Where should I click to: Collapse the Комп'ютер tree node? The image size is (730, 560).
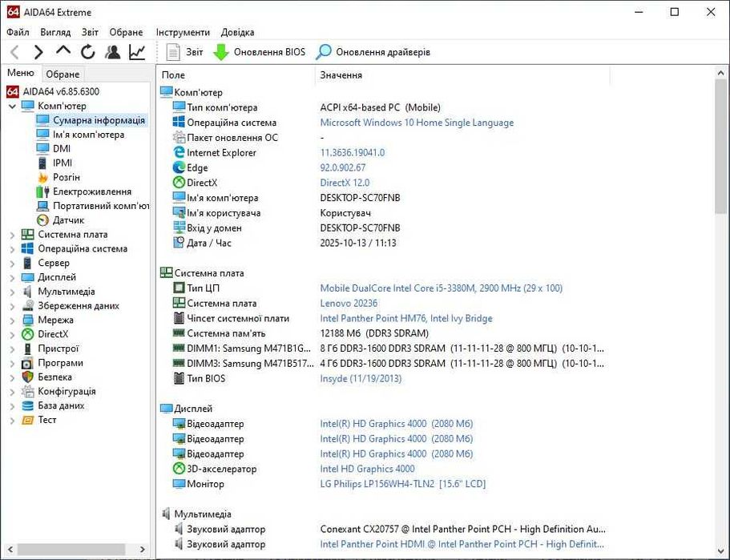tap(13, 106)
